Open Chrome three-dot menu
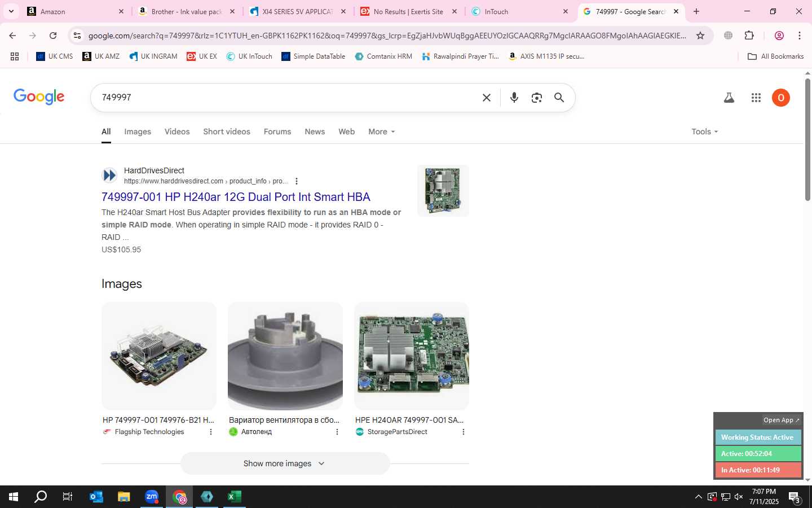This screenshot has width=812, height=508. [800, 36]
